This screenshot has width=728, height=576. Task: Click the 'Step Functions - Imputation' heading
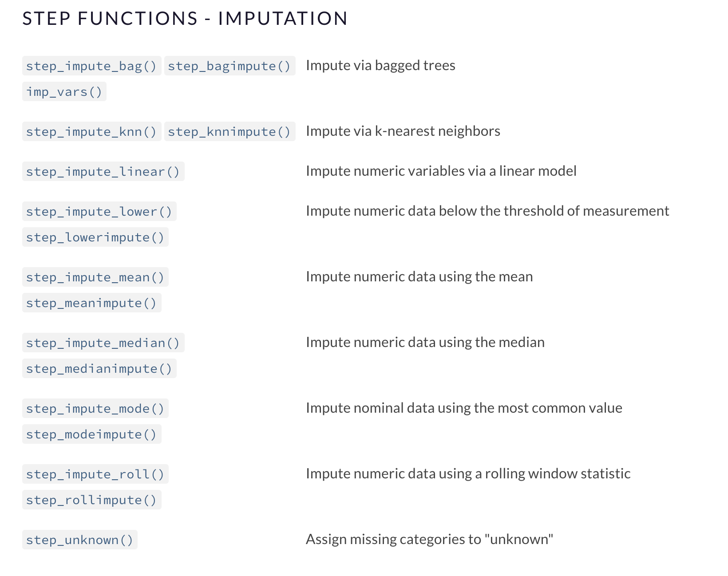185,19
